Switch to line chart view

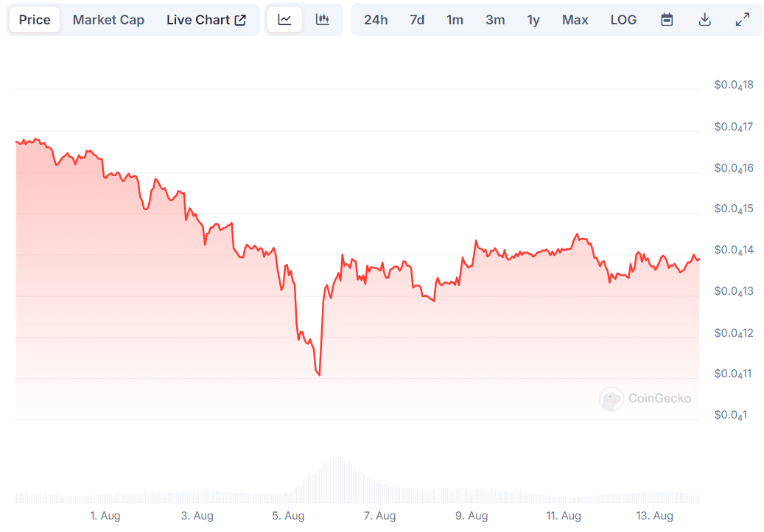[x=284, y=20]
